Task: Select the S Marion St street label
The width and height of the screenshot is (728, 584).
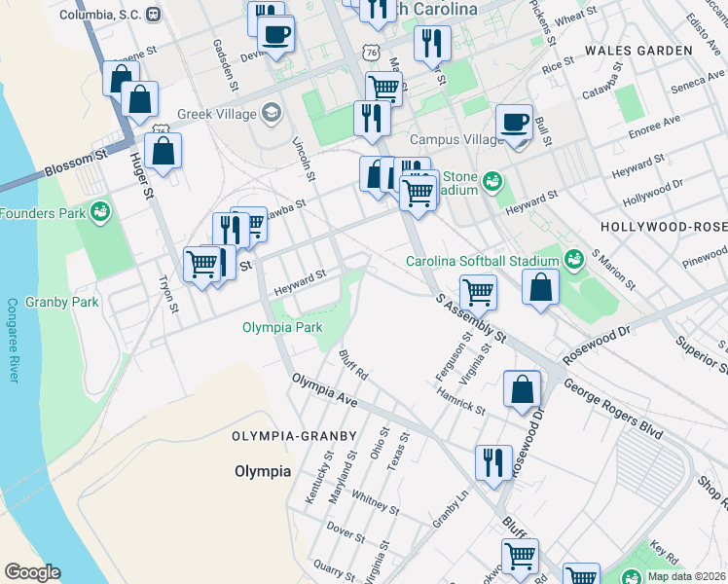Action: click(x=613, y=270)
